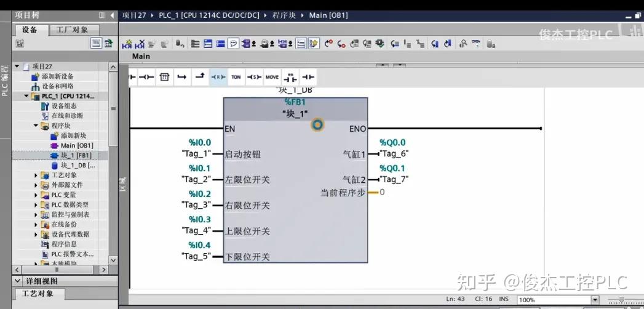
Task: Insert an output coil from favorites
Action: pyautogui.click(x=146, y=77)
